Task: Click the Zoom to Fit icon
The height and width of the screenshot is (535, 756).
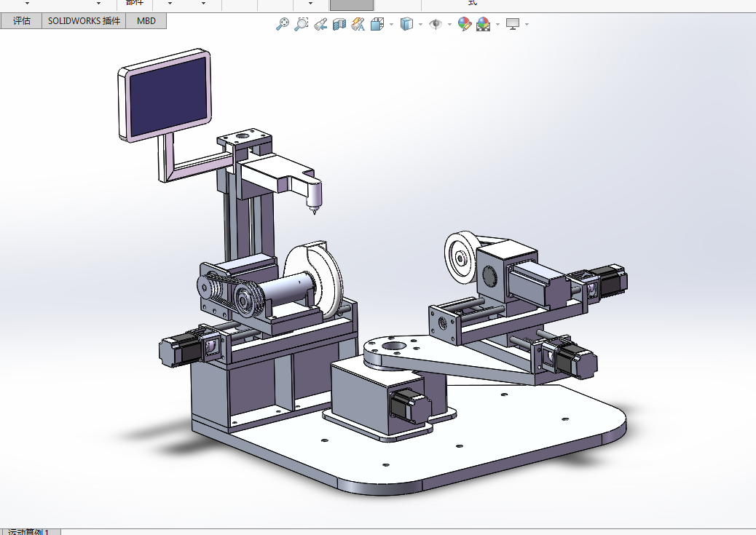Action: point(283,23)
